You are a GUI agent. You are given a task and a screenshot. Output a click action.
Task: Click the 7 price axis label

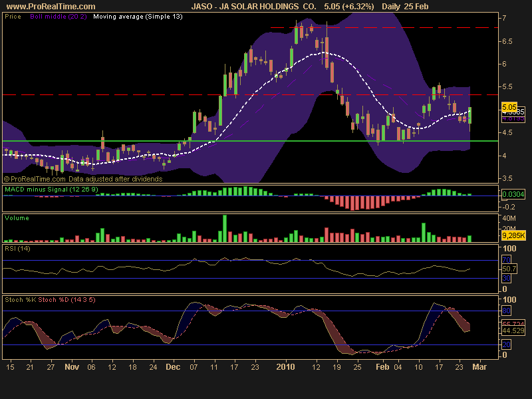click(x=505, y=18)
